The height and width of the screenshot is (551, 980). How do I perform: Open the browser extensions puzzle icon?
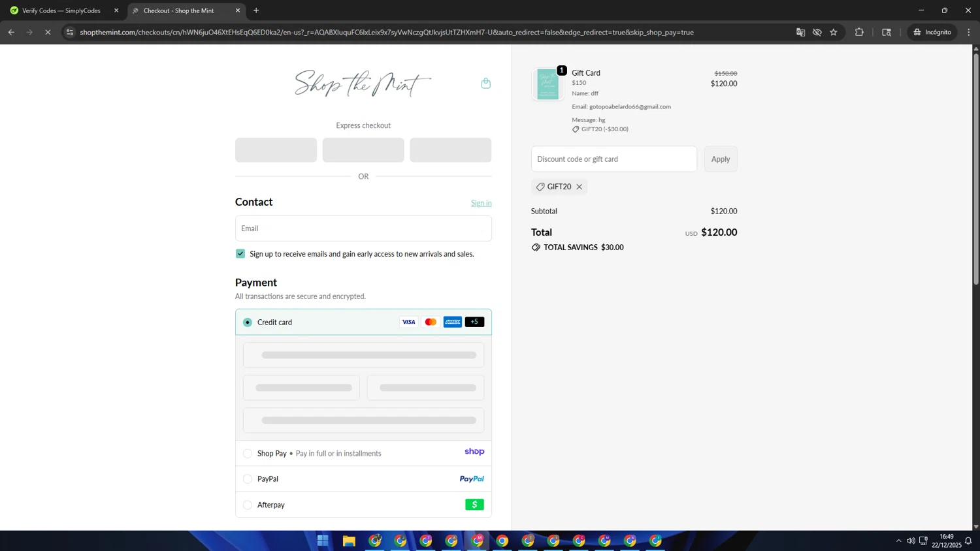[x=859, y=32]
